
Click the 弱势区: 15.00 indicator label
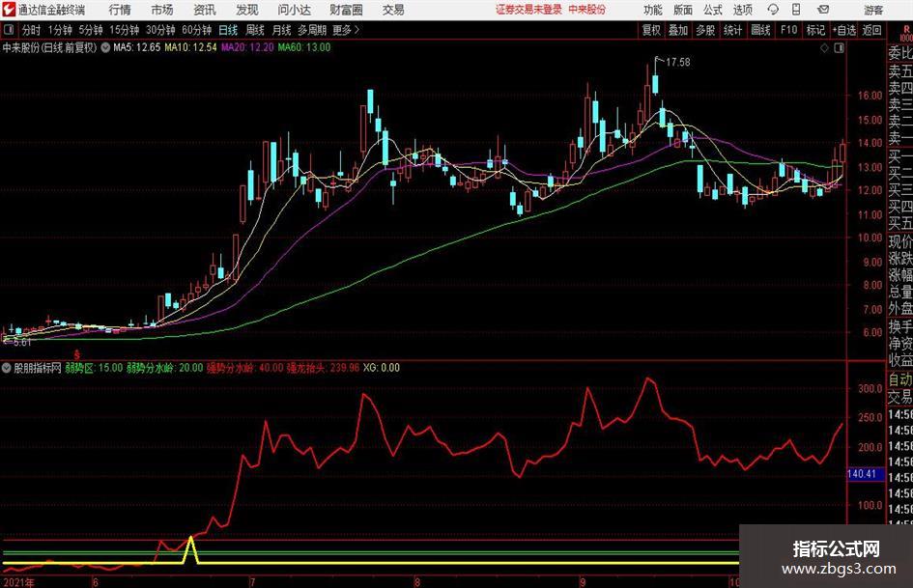94,368
